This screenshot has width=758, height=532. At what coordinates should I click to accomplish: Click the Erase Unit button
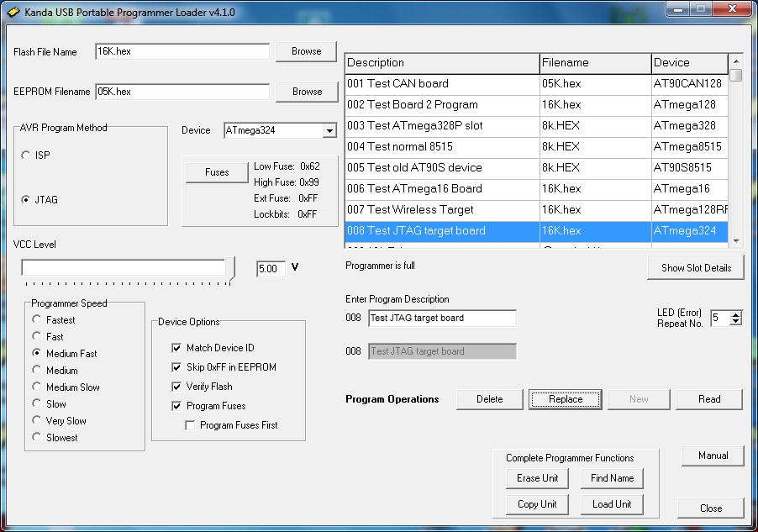[537, 478]
